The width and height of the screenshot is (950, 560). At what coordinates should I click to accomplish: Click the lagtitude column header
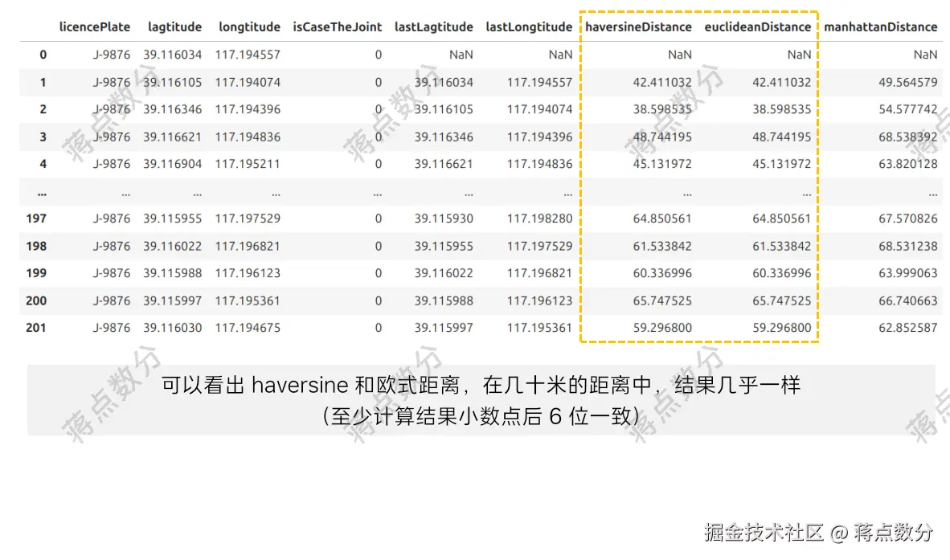pyautogui.click(x=174, y=27)
